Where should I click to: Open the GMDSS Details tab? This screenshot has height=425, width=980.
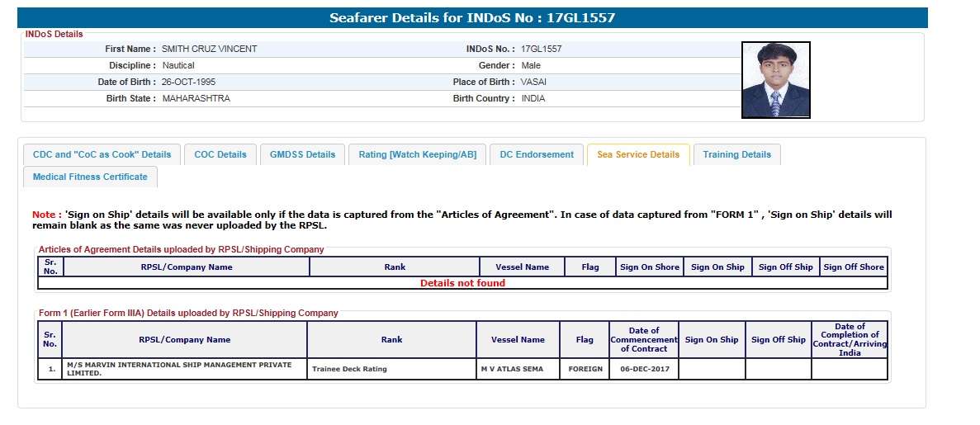[302, 154]
